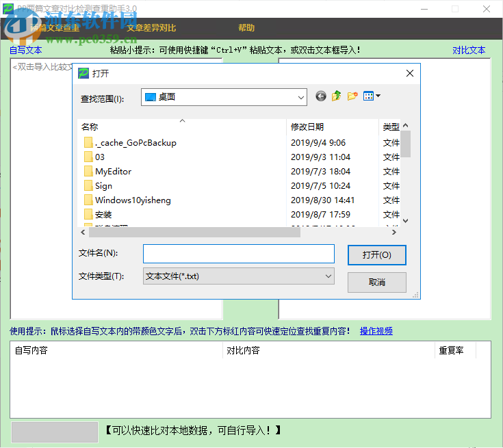Click the 取消 button
This screenshot has height=448, width=503.
click(x=376, y=282)
